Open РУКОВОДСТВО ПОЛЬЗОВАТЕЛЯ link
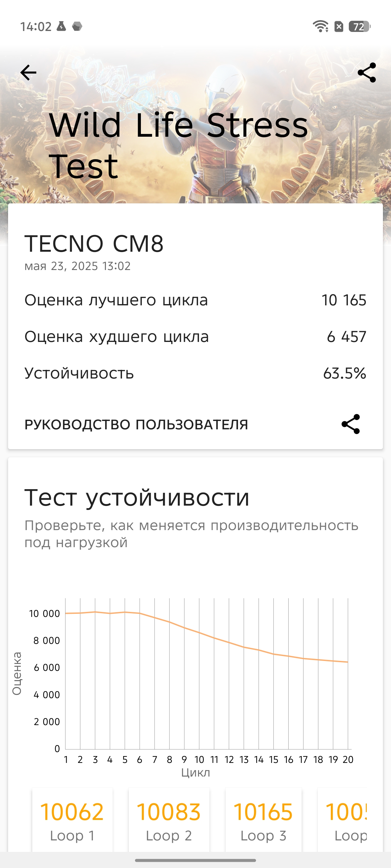Viewport: 391px width, 868px height. pos(136,425)
